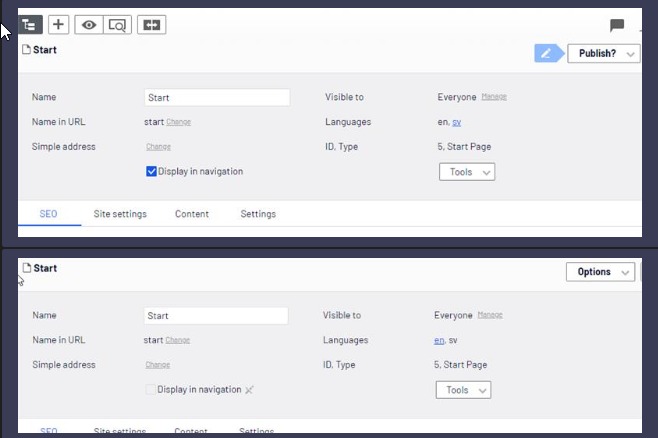
Task: Open the Publish? dropdown
Action: 603,53
